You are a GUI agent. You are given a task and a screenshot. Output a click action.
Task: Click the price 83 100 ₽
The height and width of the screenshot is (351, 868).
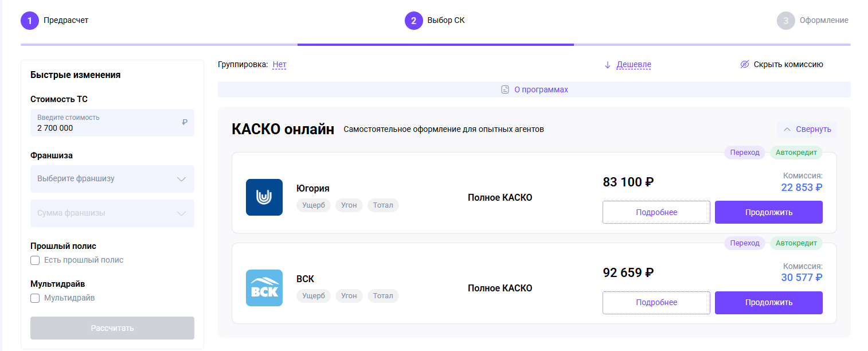(628, 182)
